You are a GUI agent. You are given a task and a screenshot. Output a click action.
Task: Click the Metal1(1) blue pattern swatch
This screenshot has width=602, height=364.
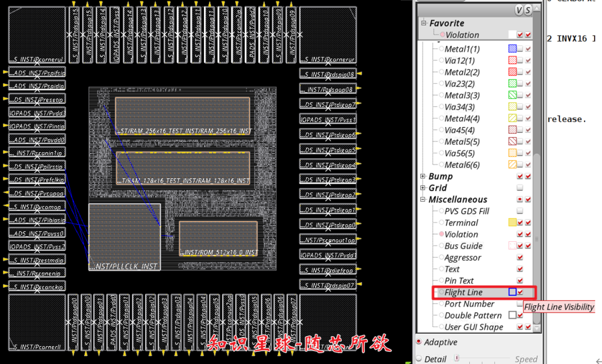tap(513, 48)
